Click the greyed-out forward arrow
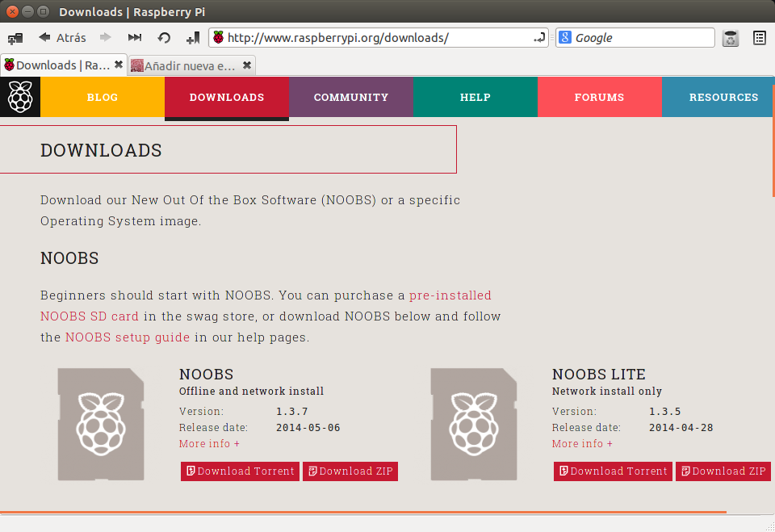 (x=105, y=37)
